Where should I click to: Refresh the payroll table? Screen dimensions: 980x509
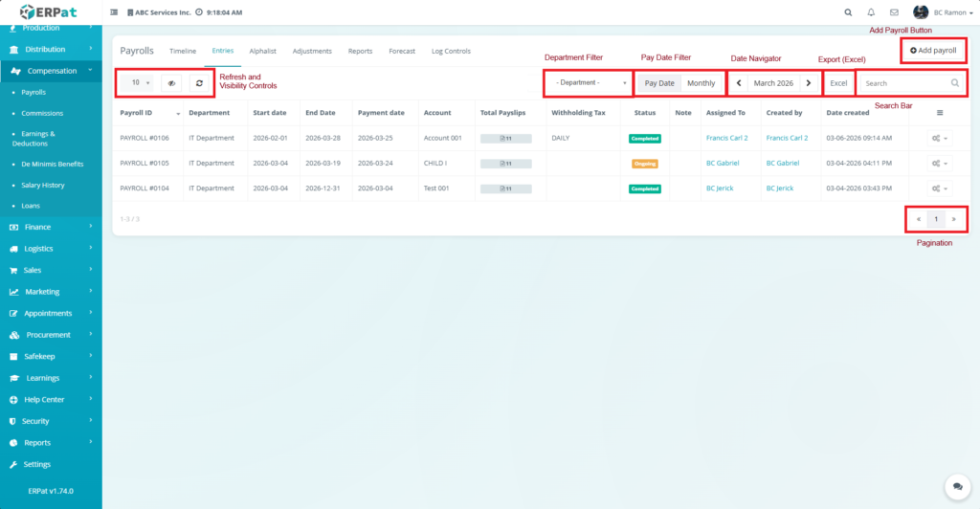(199, 83)
